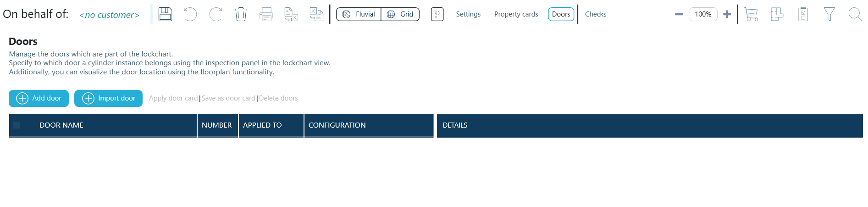This screenshot has width=868, height=207.
Task: Open the shopping cart icon
Action: click(x=751, y=14)
